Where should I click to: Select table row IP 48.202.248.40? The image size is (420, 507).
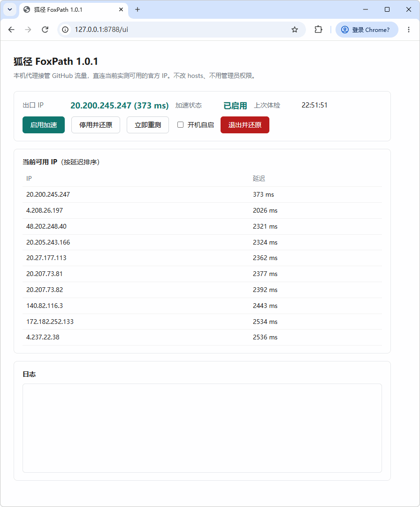click(202, 226)
